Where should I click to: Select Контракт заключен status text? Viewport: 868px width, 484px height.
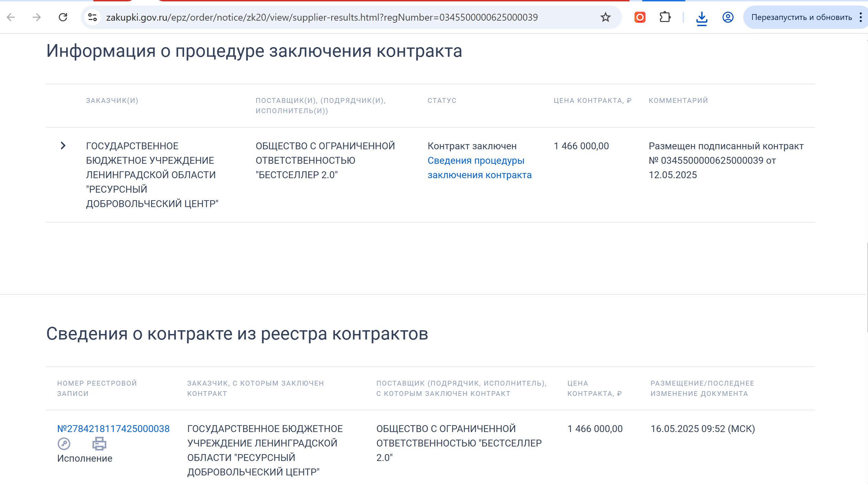point(472,146)
